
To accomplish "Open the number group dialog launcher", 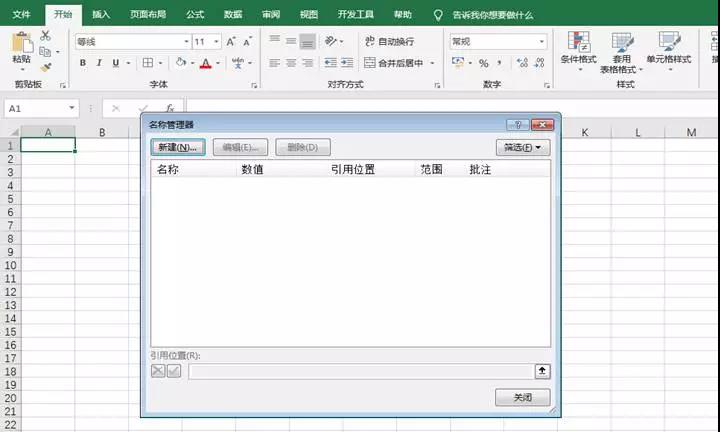I will coord(547,85).
